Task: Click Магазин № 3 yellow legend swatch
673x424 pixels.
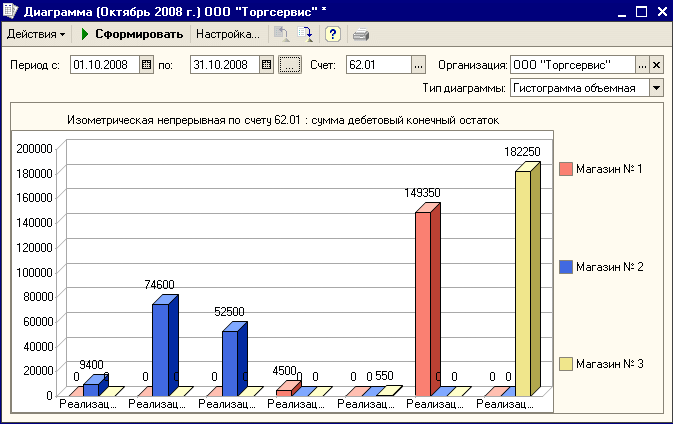Action: click(566, 363)
